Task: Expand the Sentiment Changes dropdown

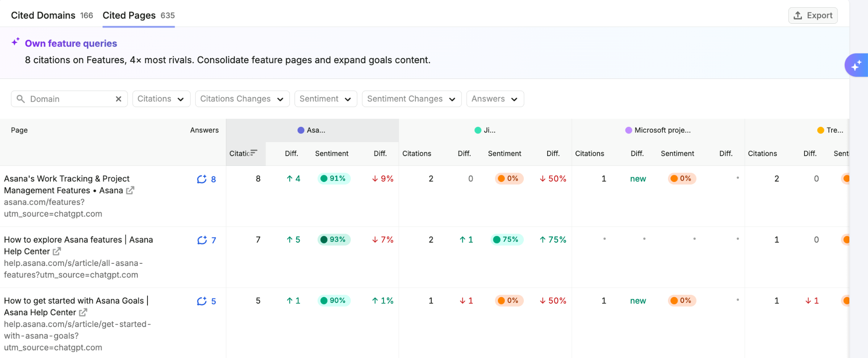Action: tap(412, 99)
